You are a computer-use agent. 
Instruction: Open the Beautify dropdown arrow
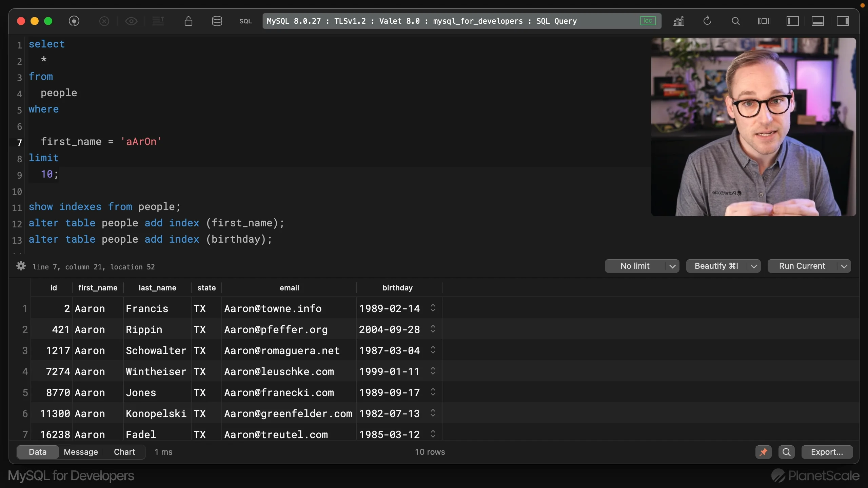(754, 266)
